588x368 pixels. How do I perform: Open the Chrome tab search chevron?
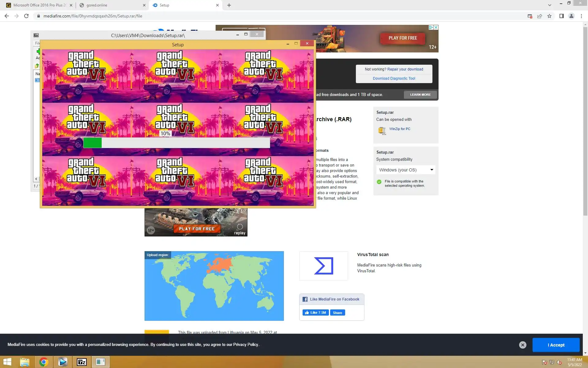tap(549, 5)
